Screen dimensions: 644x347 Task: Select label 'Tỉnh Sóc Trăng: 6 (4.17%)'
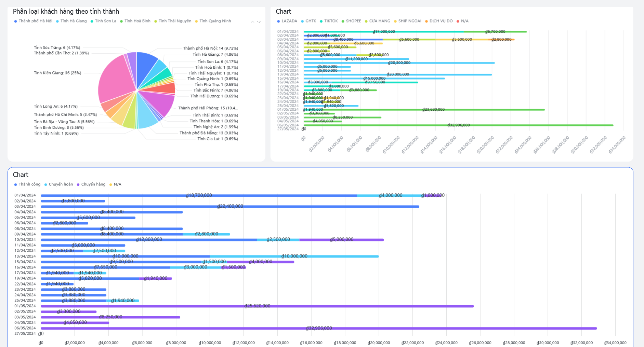coord(57,48)
